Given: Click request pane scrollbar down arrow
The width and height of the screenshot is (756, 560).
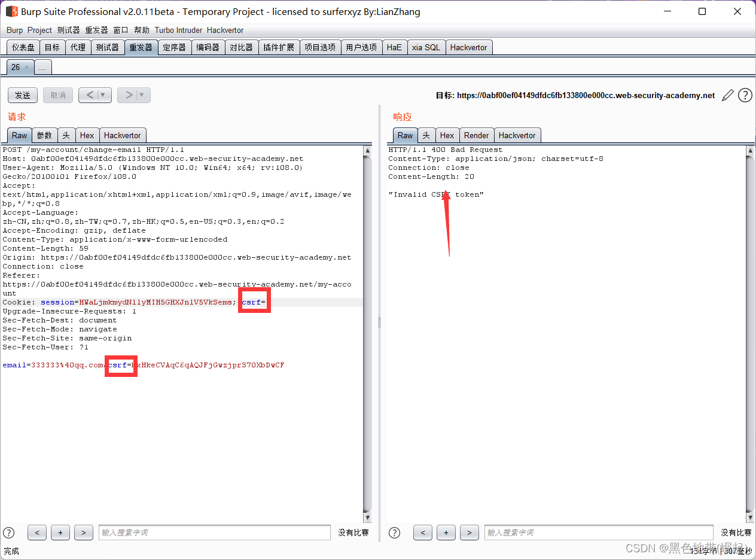Looking at the screenshot, I should [367, 518].
